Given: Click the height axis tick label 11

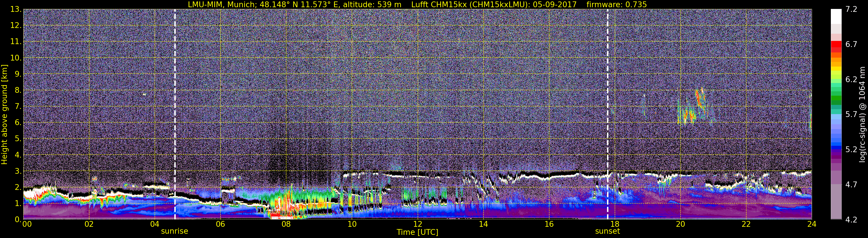Looking at the screenshot, I should 16,42.
